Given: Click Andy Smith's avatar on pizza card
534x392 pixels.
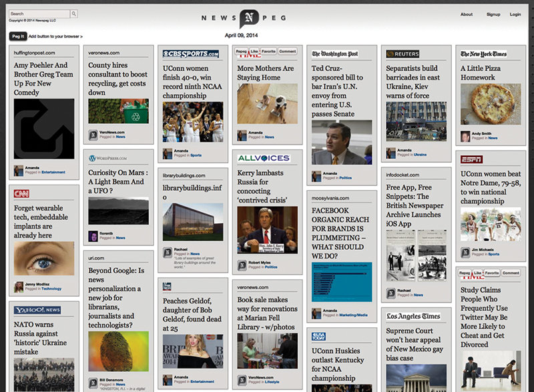Looking at the screenshot, I should (x=465, y=136).
